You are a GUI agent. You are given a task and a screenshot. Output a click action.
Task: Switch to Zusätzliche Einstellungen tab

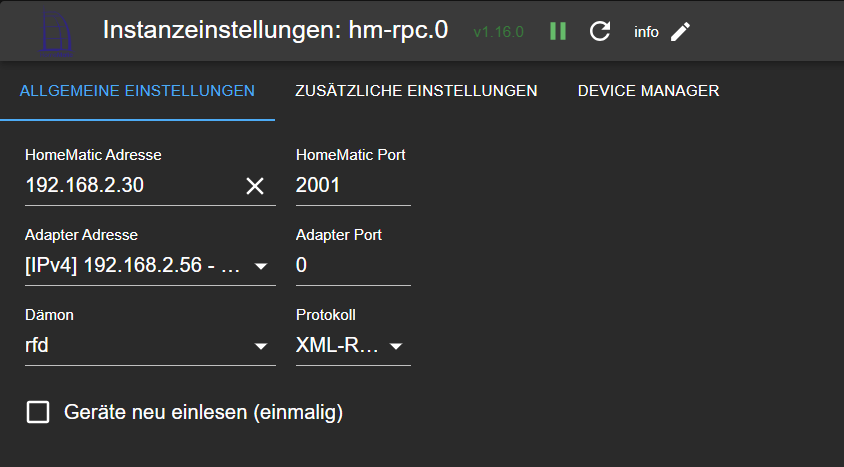[x=416, y=90]
